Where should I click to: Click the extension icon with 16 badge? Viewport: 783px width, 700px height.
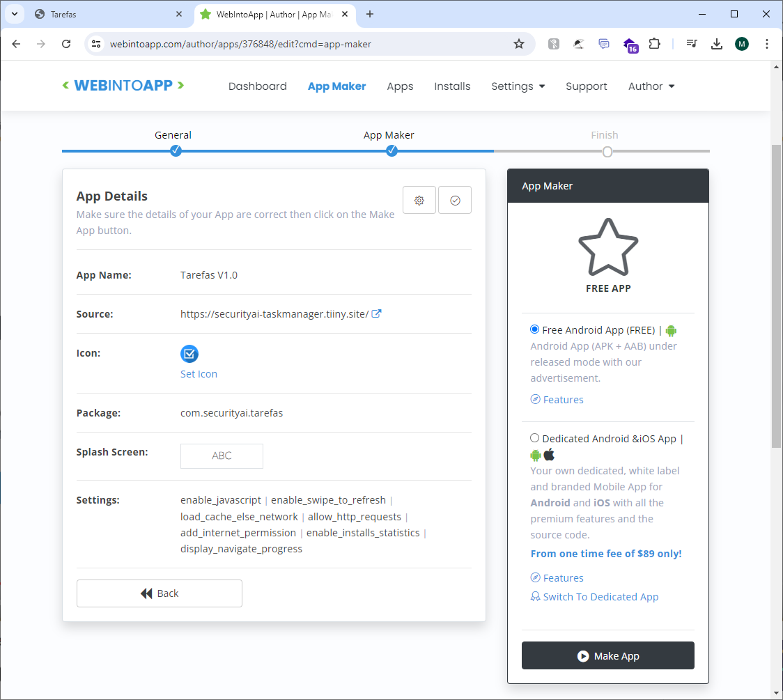630,45
